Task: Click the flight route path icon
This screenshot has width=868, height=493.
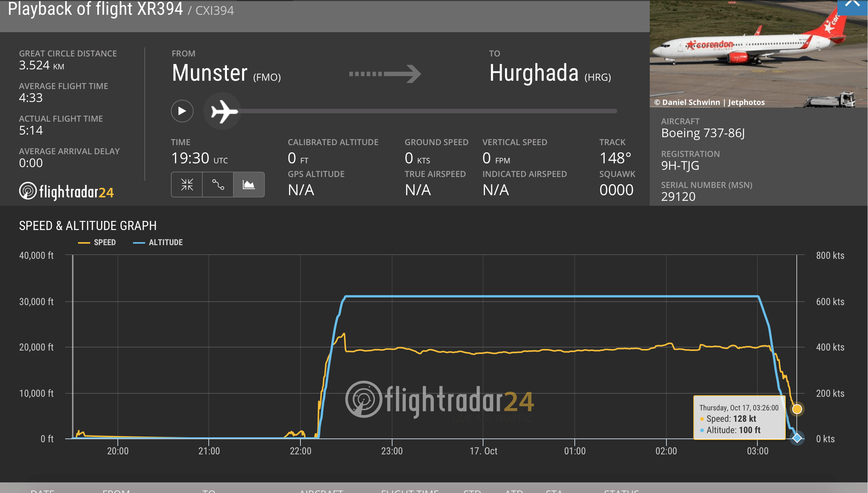Action: 218,185
